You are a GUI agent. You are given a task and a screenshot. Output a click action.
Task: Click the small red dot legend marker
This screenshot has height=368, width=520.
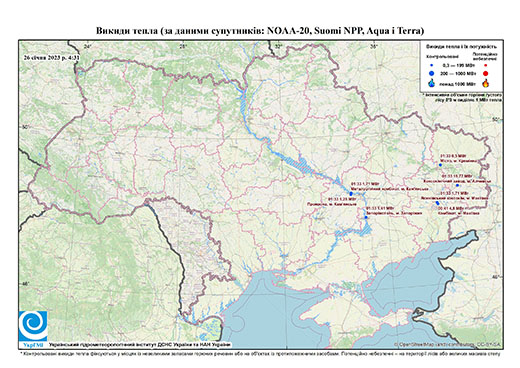tap(486, 65)
